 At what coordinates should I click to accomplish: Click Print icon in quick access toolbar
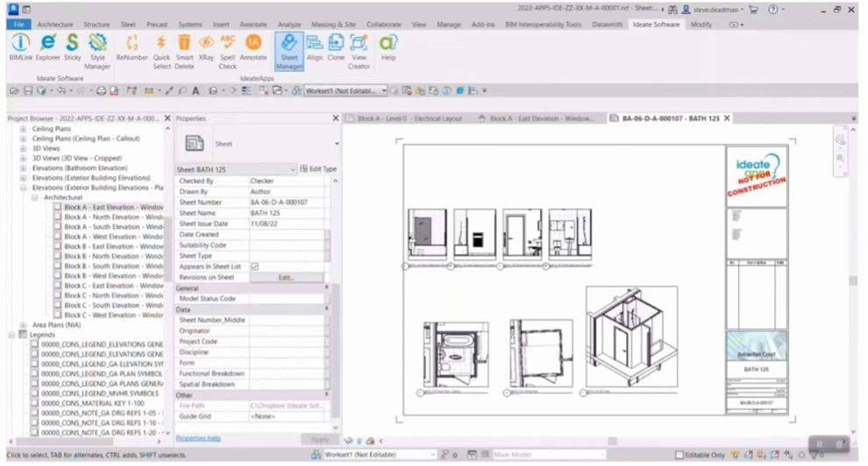click(x=102, y=91)
